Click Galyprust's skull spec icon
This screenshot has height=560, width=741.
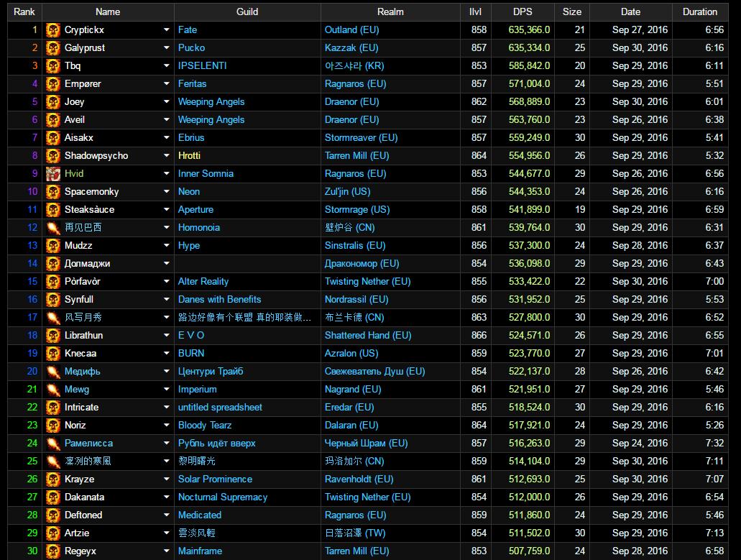(53, 47)
